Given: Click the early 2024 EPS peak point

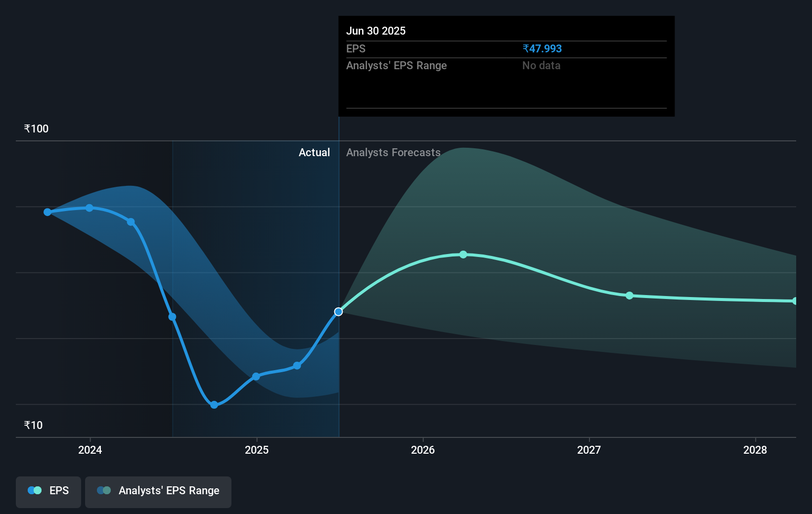Looking at the screenshot, I should [x=90, y=208].
